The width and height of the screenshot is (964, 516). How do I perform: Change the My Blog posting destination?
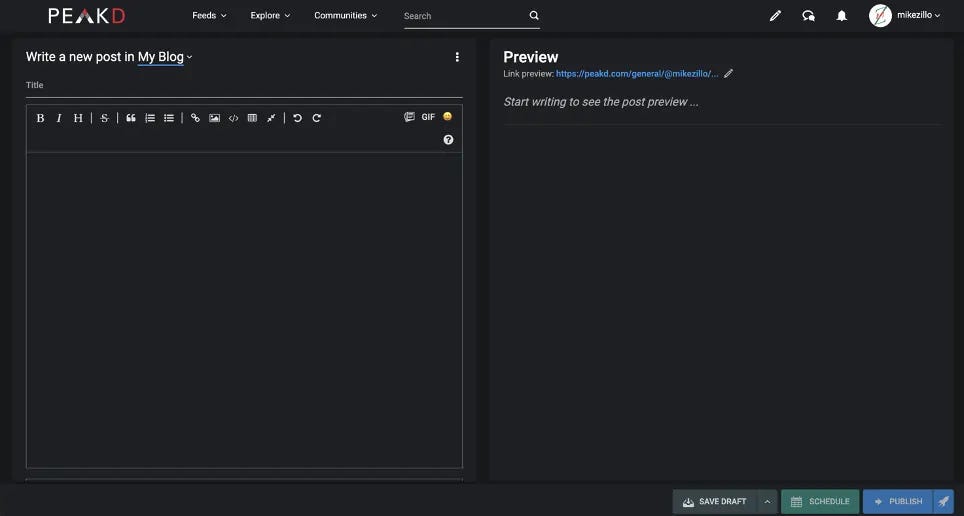click(x=165, y=57)
